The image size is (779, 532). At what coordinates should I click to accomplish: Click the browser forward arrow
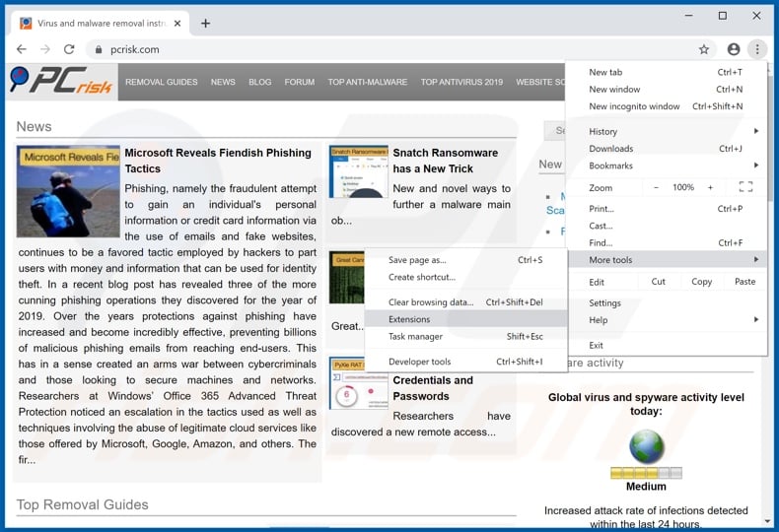[x=45, y=49]
